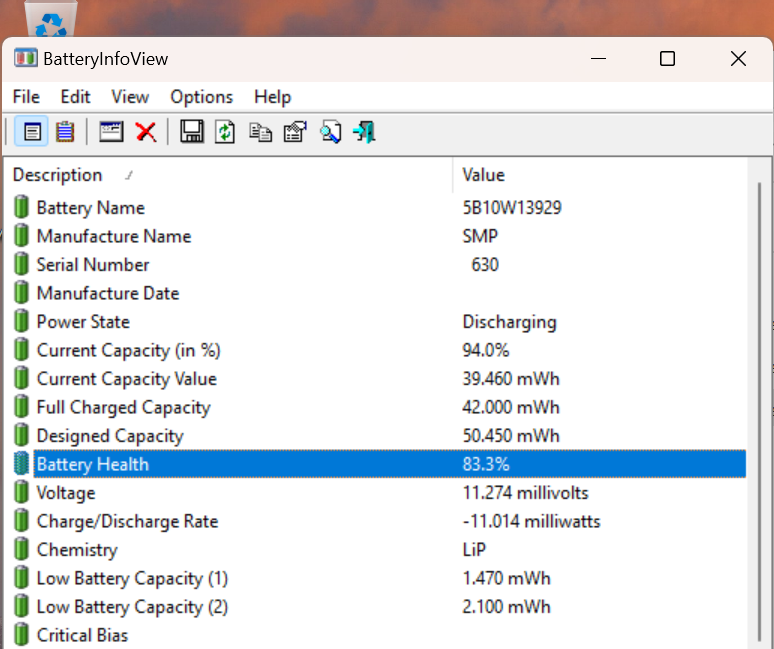The height and width of the screenshot is (649, 774).
Task: Save selected items using the floppy disk icon
Action: (x=192, y=132)
